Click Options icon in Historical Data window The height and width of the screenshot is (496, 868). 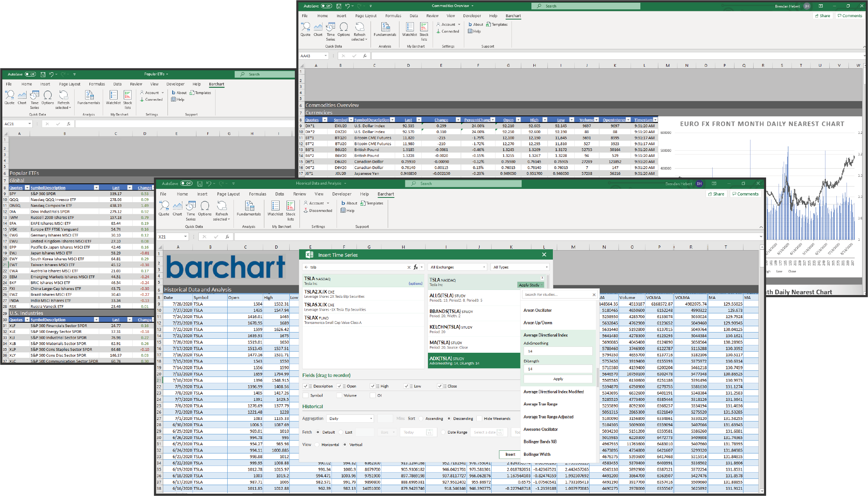[205, 208]
